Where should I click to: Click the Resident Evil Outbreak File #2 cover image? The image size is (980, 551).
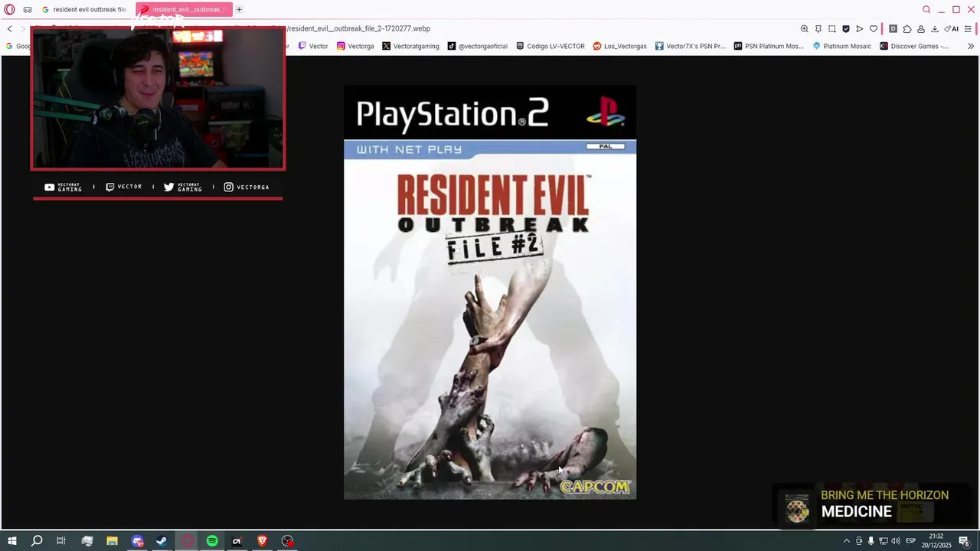(490, 292)
